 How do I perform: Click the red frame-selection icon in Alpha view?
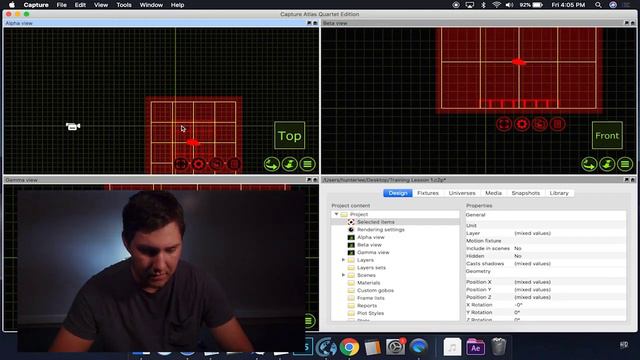click(181, 164)
